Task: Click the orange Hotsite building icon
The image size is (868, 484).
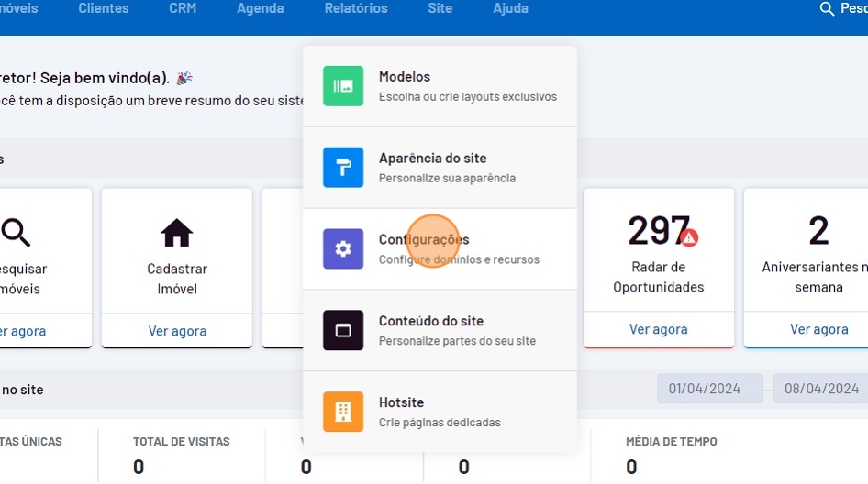Action: click(343, 412)
